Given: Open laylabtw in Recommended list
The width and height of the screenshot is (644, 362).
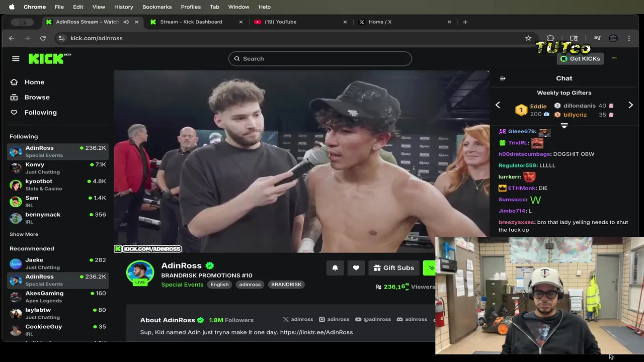Looking at the screenshot, I should 58,313.
